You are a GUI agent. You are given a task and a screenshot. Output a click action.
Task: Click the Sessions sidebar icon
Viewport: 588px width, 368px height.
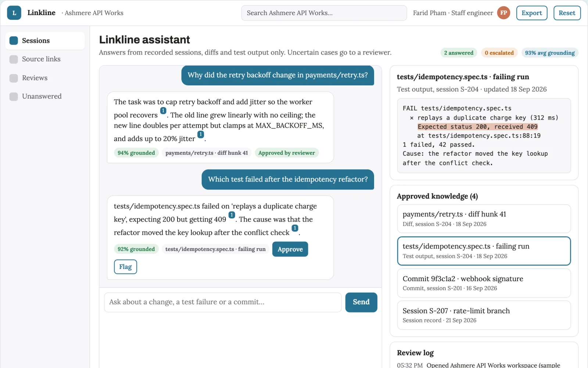pyautogui.click(x=14, y=40)
